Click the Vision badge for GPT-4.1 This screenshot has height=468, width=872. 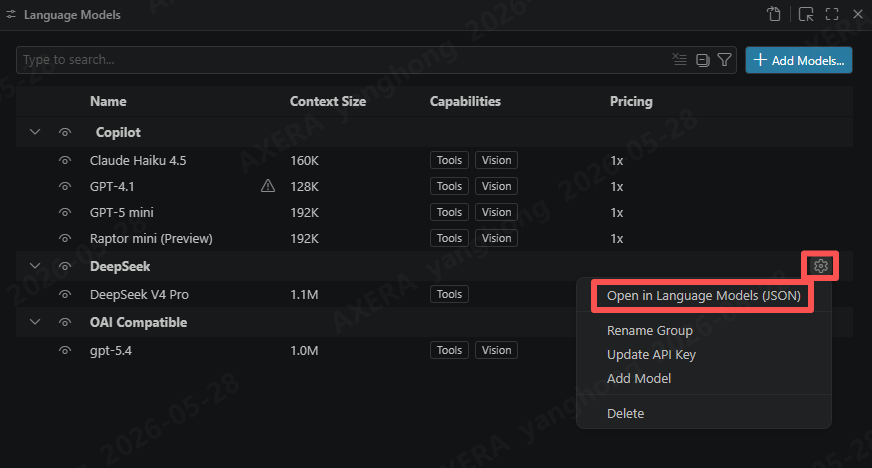[496, 186]
